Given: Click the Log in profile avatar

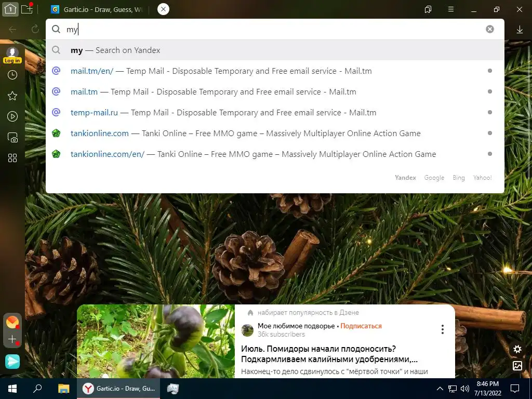Looking at the screenshot, I should tap(12, 55).
